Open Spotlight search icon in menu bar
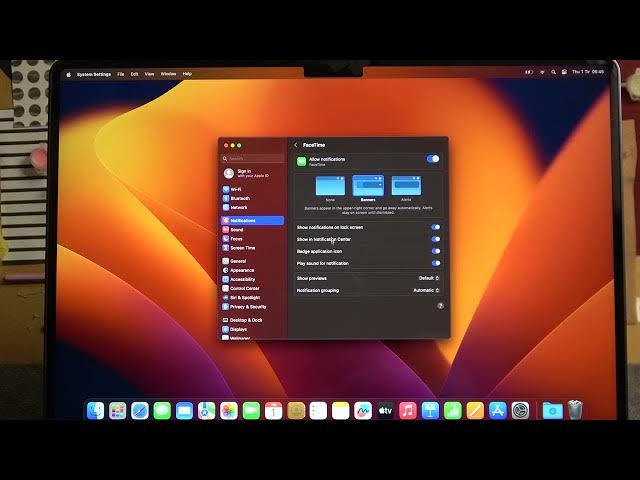This screenshot has height=480, width=640. tap(553, 72)
